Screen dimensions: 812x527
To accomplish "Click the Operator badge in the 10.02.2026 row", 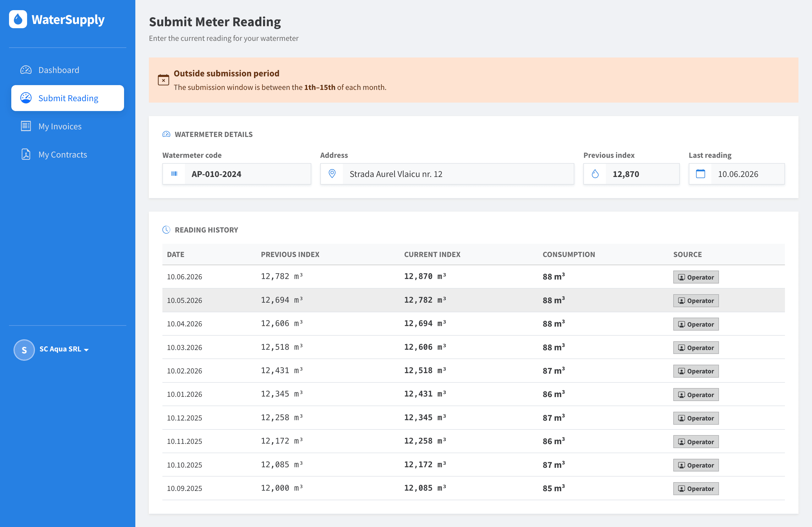I will point(696,371).
